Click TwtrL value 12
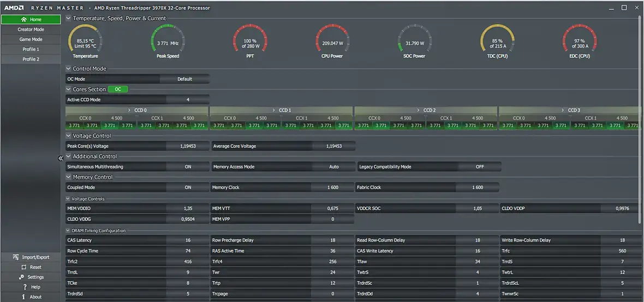The width and height of the screenshot is (644, 302). click(x=622, y=272)
